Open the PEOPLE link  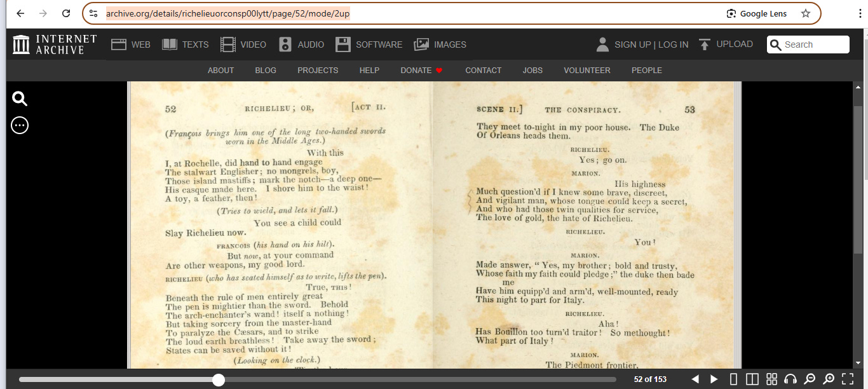(646, 71)
